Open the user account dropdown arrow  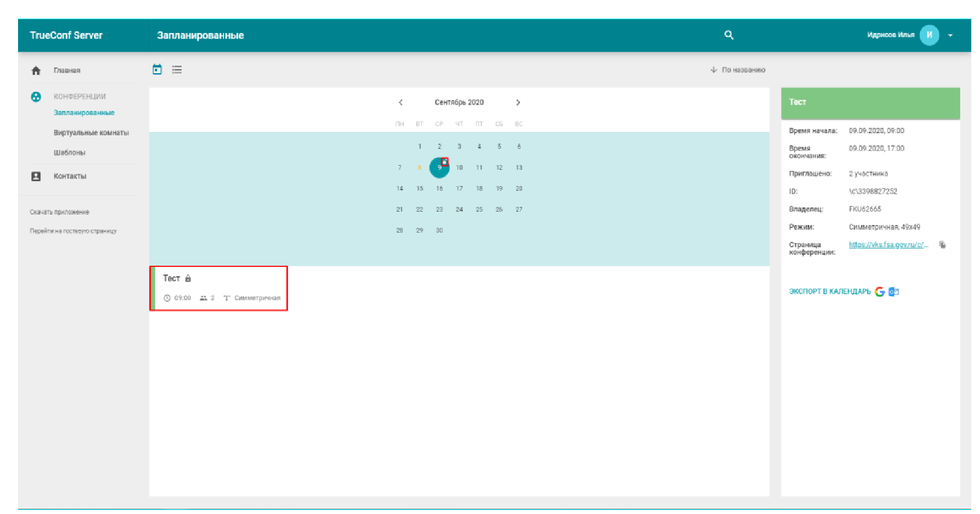[x=950, y=35]
